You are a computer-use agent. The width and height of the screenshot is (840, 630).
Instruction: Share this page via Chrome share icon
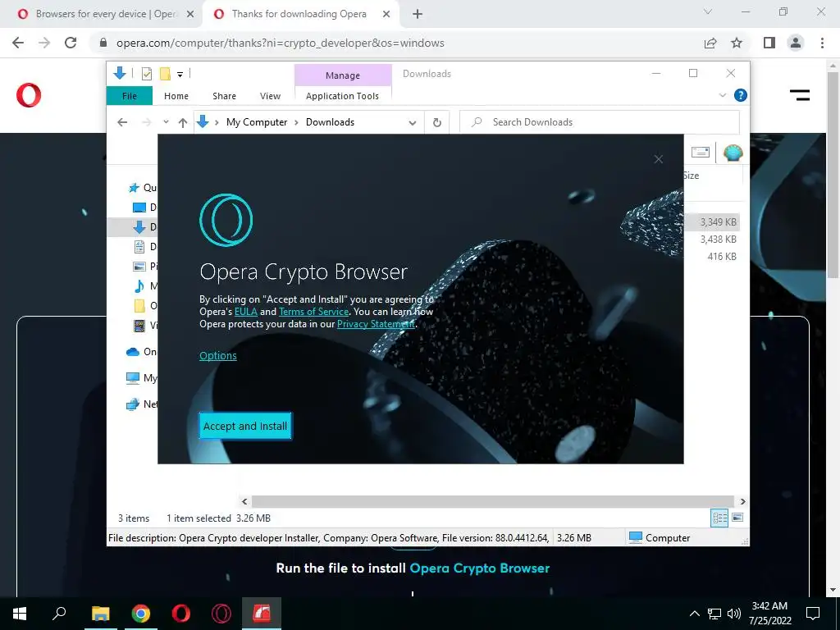[x=710, y=43]
